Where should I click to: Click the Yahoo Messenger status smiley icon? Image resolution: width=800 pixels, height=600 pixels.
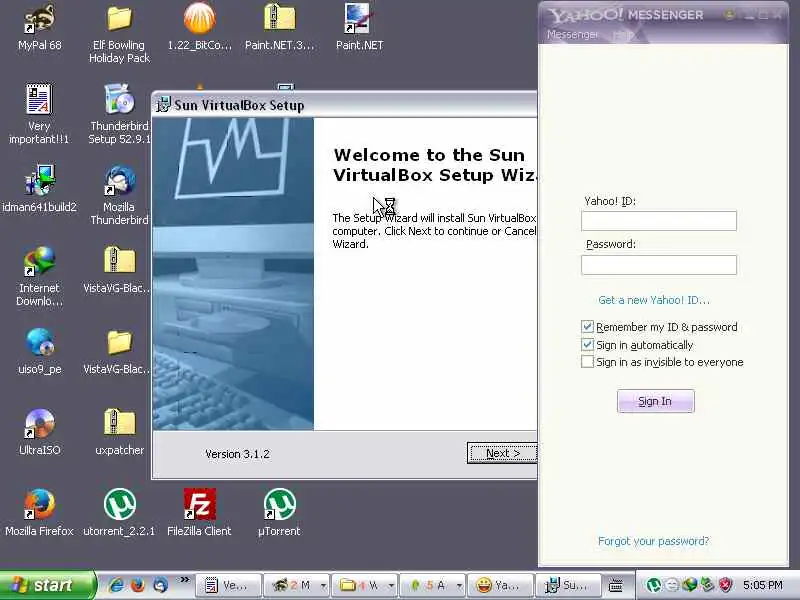click(730, 15)
